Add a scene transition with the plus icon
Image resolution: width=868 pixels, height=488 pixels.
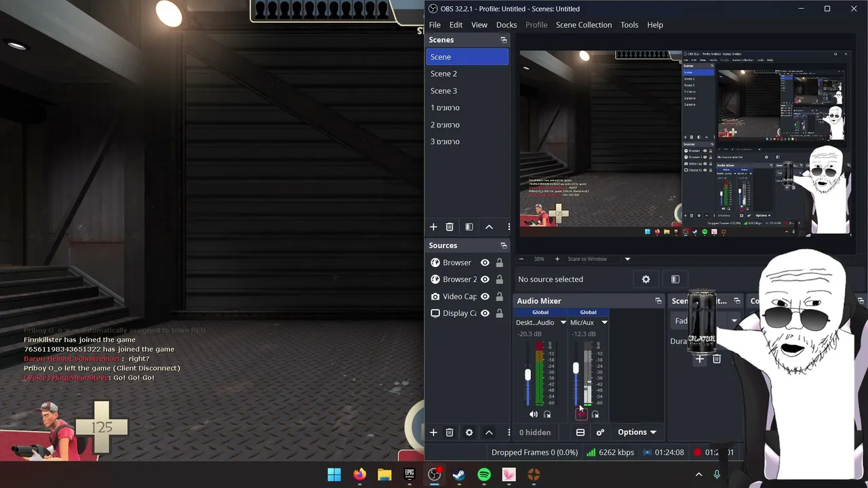pyautogui.click(x=700, y=359)
